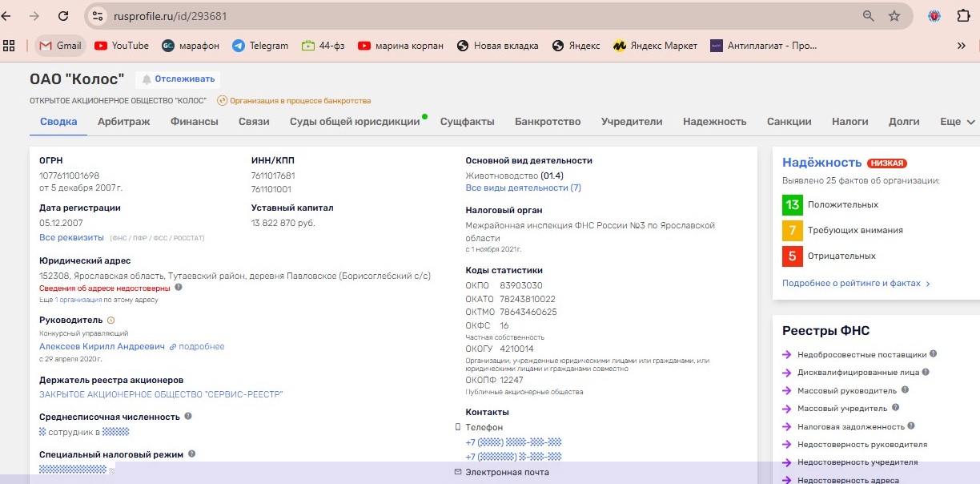This screenshot has width=980, height=484.
Task: Open Telegram bookmark
Action: pos(260,46)
